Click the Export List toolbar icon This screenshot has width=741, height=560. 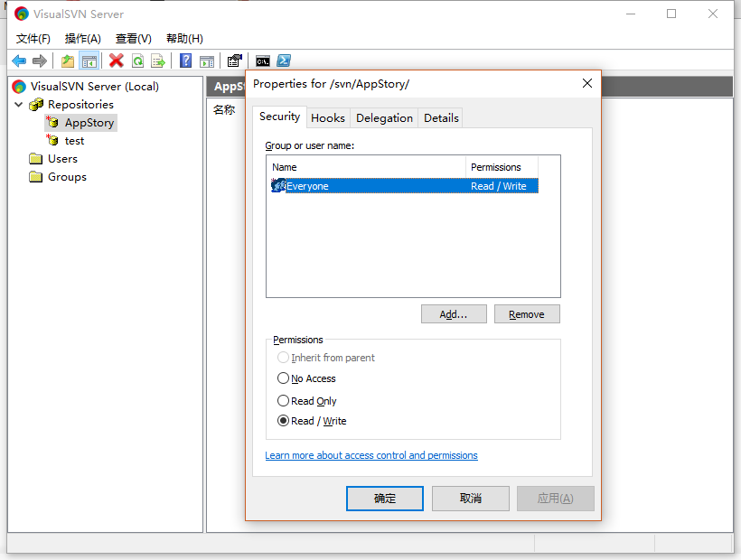pyautogui.click(x=158, y=61)
